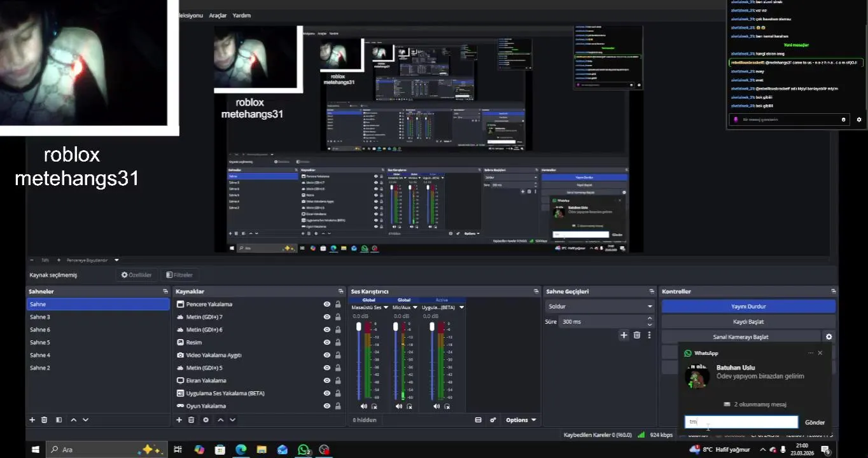
Task: Mute the Masaüstü Ses channel speaker icon
Action: pos(363,406)
